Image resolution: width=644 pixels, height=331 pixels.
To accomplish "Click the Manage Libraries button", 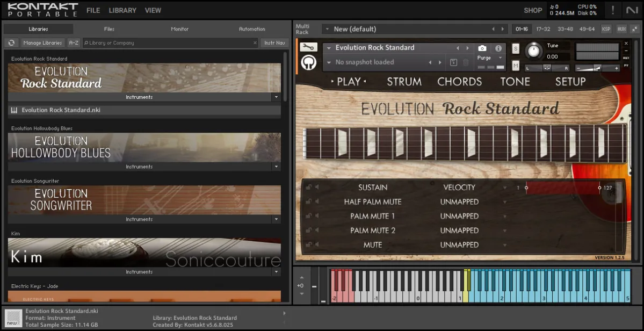I will click(x=43, y=43).
